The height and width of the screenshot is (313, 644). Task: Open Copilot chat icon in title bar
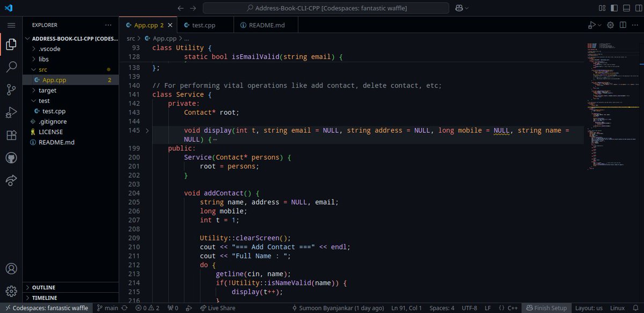(x=459, y=8)
